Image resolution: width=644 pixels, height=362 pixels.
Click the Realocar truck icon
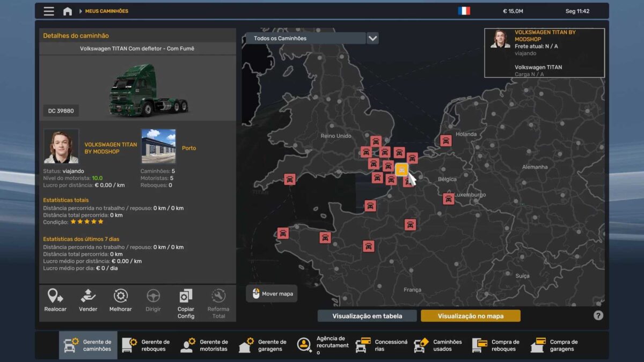[55, 296]
